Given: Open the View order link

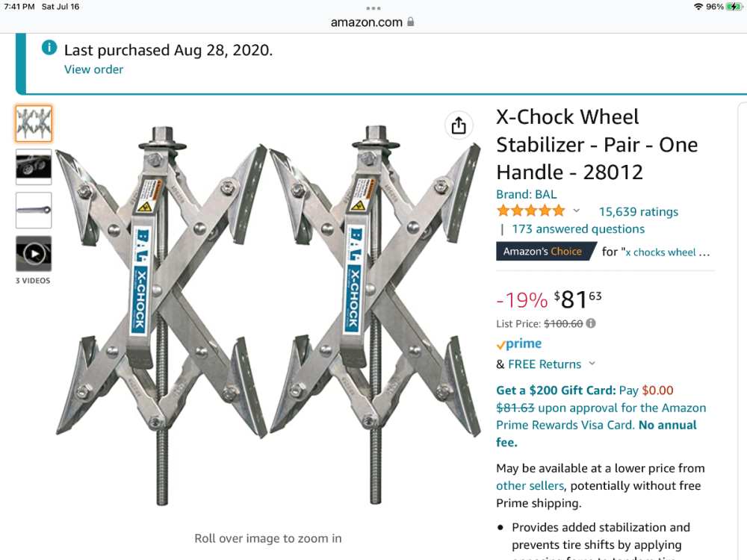Looking at the screenshot, I should click(93, 69).
